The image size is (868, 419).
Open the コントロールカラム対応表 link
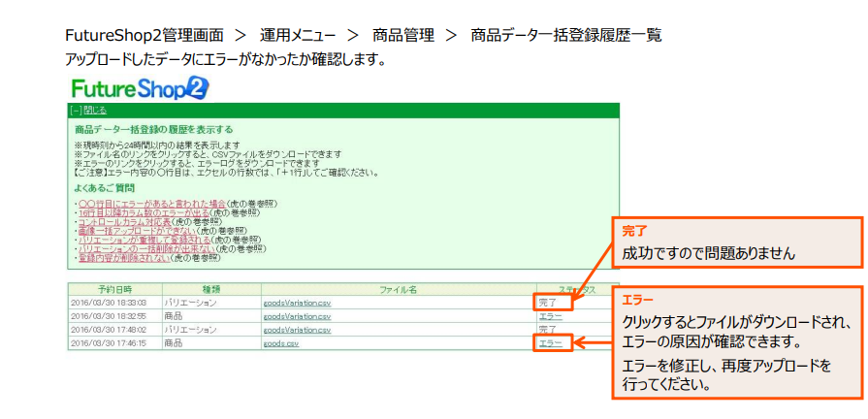[x=125, y=221]
